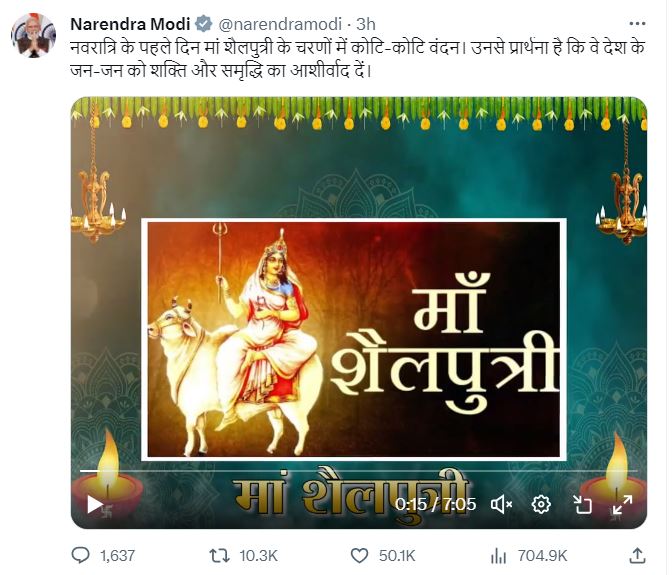672x575 pixels.
Task: View tweet analytics bar chart icon
Action: 499,554
